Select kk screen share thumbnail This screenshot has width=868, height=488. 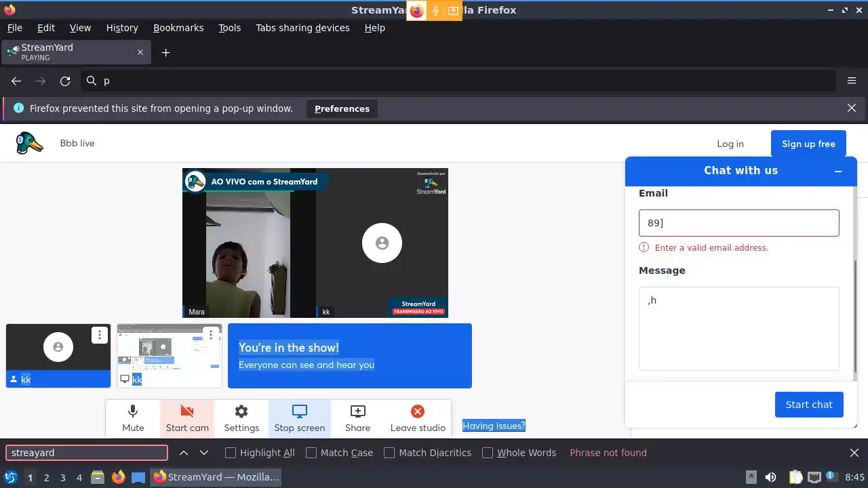[x=170, y=356]
